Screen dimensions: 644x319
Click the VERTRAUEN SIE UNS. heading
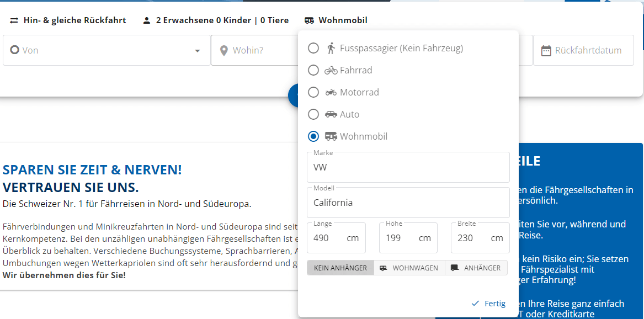tap(71, 188)
